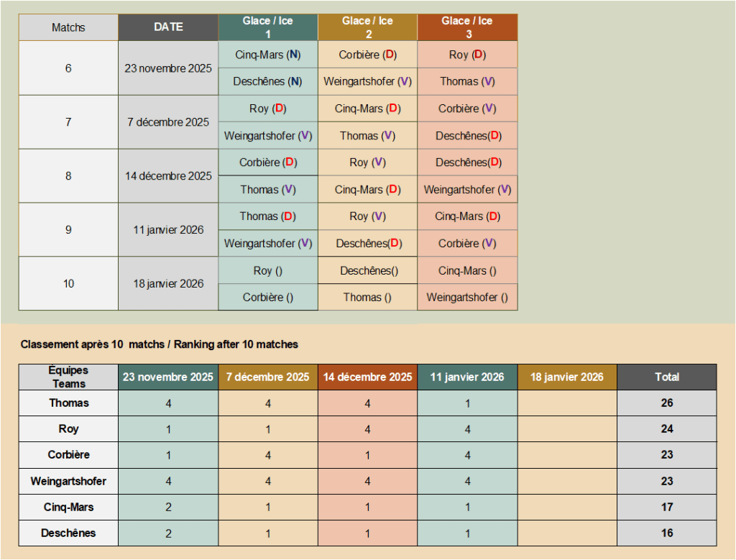
Task: Click "Weingartshofer ()" in the match 10 row
Action: point(467,298)
